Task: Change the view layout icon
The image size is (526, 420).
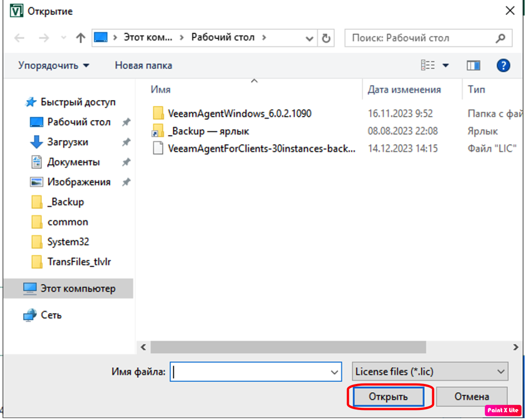Action: point(428,65)
